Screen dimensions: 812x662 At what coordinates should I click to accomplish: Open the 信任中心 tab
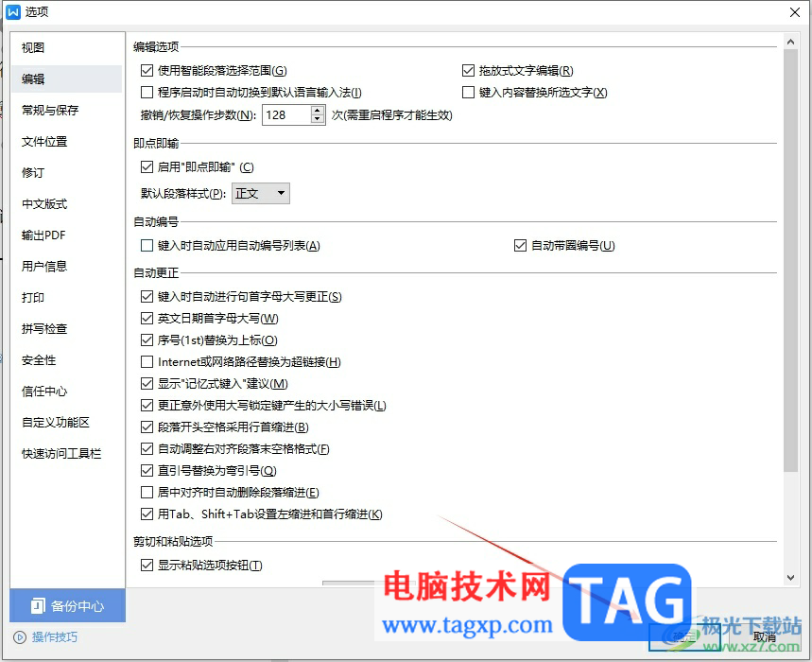[x=66, y=392]
